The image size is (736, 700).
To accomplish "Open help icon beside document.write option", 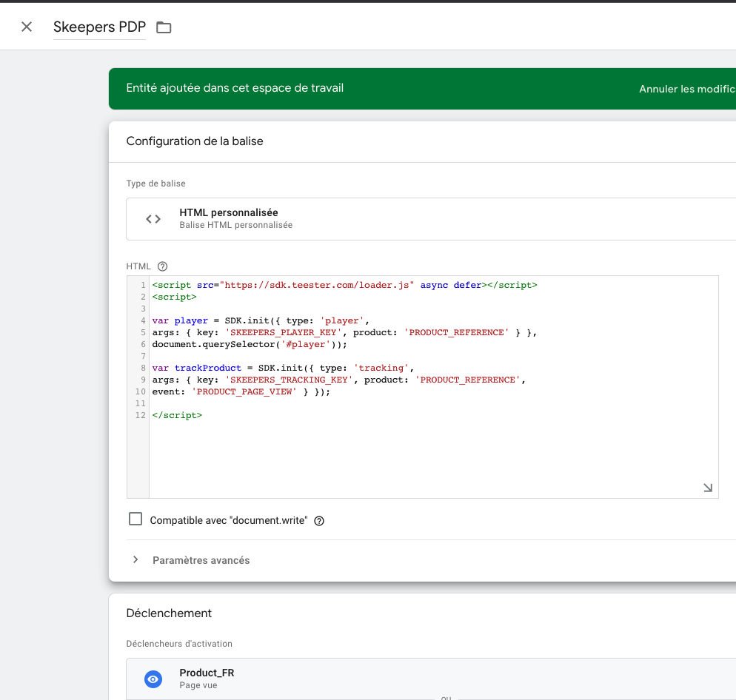I will point(319,521).
